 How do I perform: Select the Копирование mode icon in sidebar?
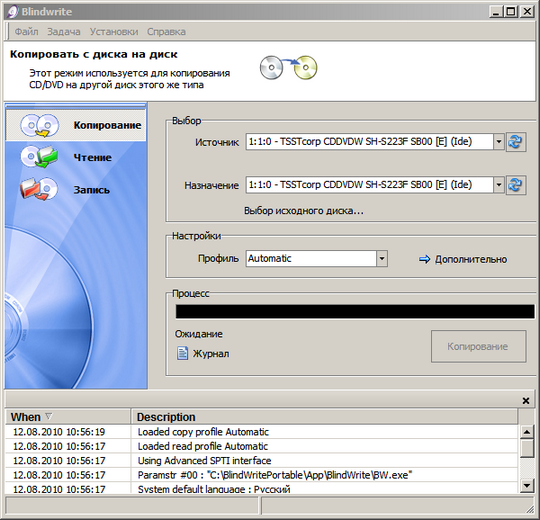pos(40,125)
